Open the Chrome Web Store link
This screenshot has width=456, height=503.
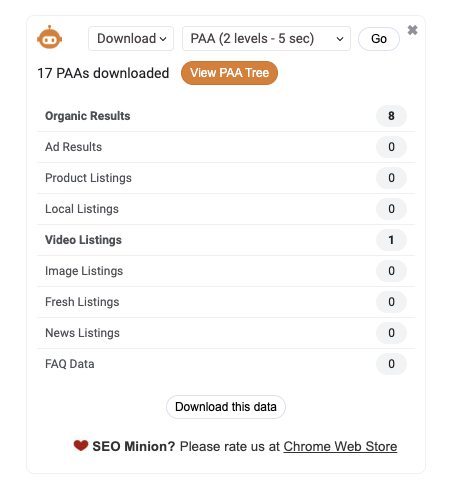pos(340,446)
